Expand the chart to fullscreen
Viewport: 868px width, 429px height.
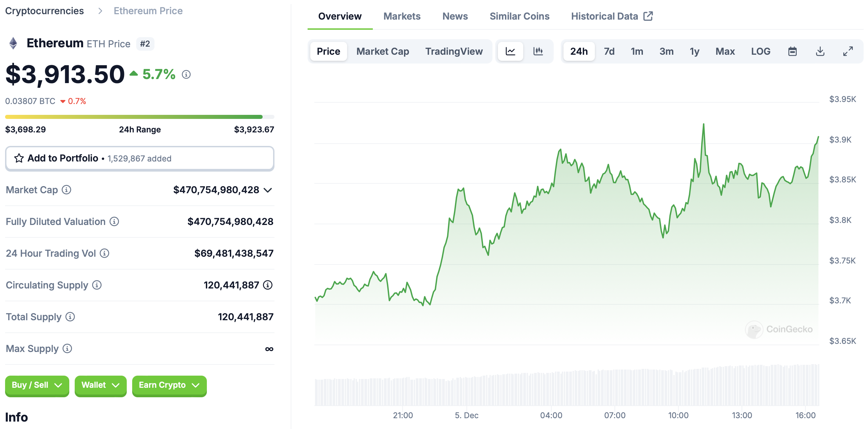(848, 51)
